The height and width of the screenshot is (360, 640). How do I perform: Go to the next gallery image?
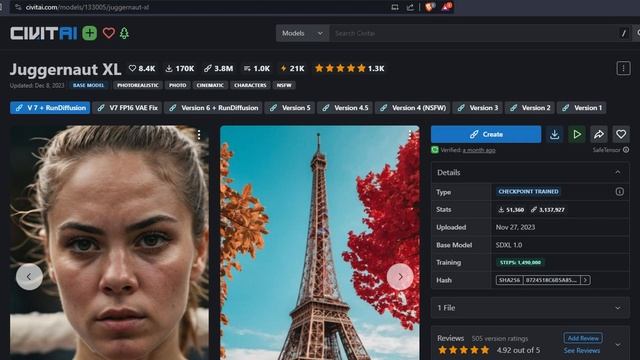tap(400, 277)
